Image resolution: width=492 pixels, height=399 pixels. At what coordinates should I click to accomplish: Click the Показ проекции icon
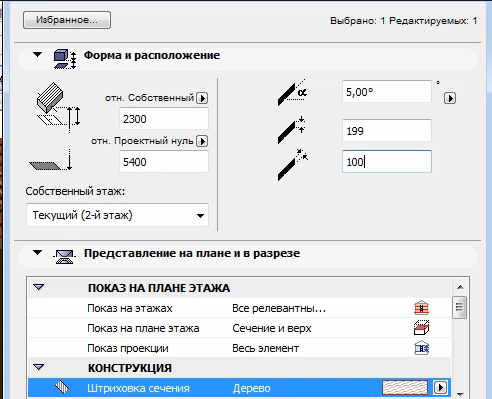point(421,348)
